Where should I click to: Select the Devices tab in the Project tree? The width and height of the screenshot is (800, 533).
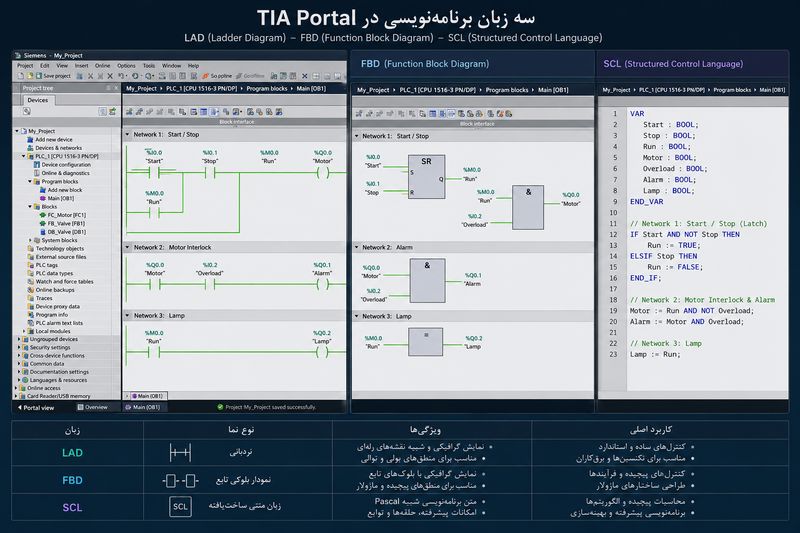tap(38, 100)
